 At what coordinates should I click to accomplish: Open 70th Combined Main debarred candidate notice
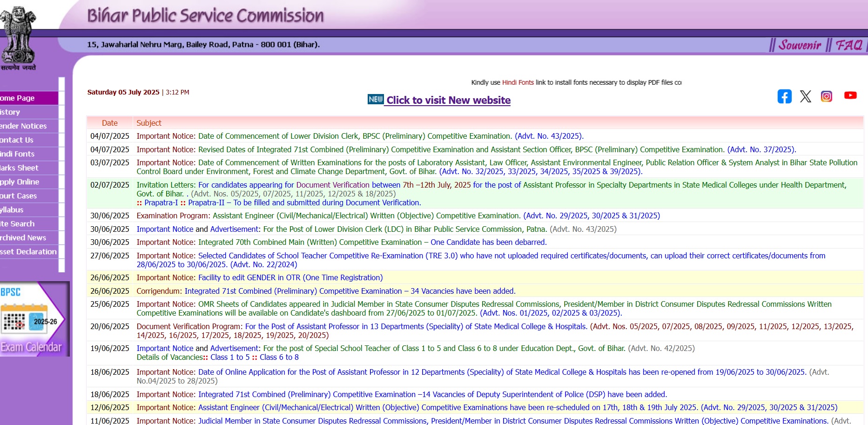coord(372,242)
